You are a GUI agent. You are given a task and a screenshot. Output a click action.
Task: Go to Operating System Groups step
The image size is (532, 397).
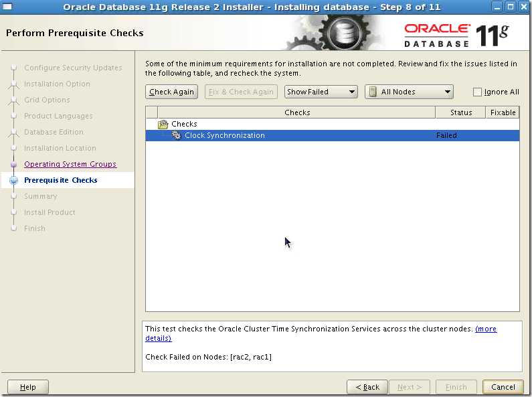click(70, 164)
